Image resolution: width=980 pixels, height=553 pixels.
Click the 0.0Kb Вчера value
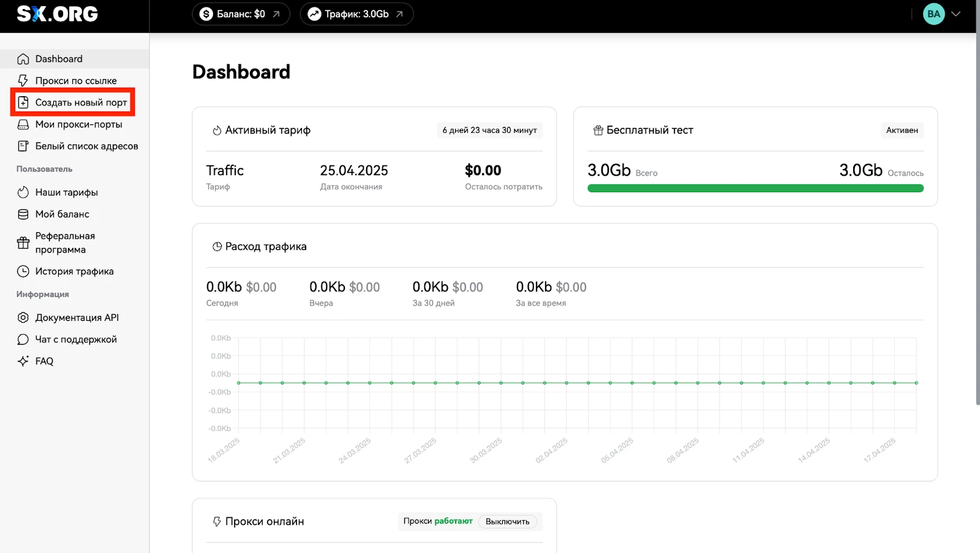point(327,287)
